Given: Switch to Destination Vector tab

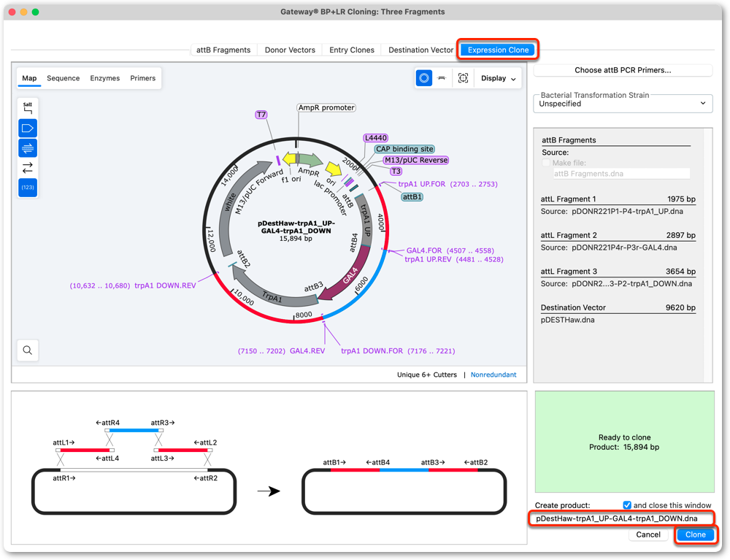Looking at the screenshot, I should (421, 50).
